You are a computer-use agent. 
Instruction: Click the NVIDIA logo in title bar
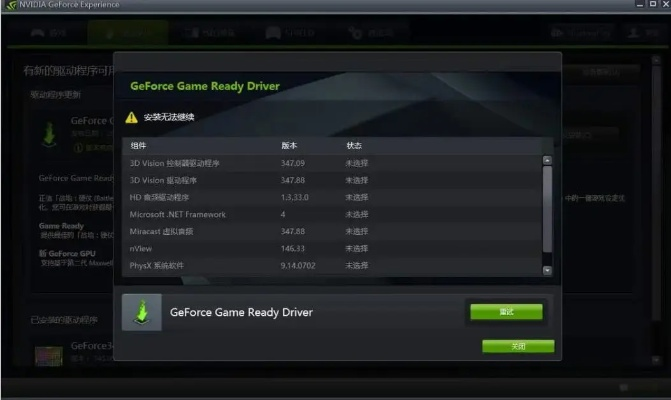10,5
